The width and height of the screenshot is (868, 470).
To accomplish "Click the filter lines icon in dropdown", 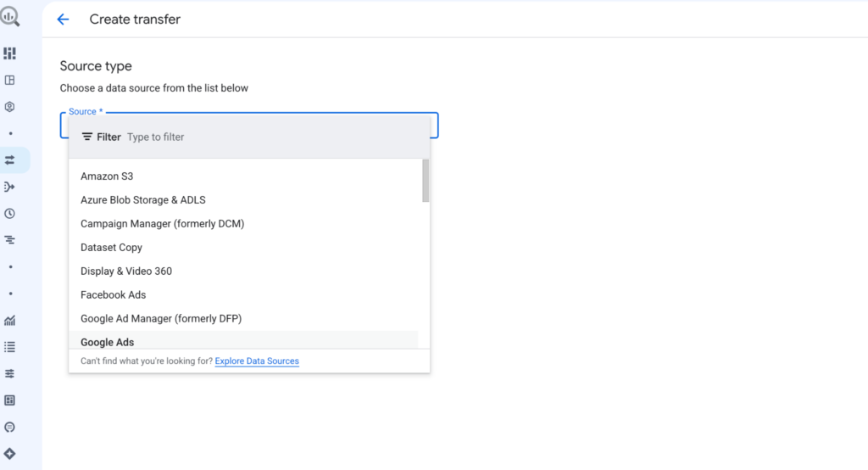I will point(87,137).
